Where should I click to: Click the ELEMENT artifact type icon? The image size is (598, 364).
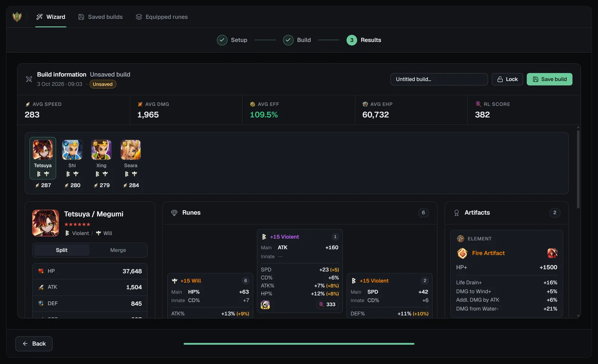460,239
